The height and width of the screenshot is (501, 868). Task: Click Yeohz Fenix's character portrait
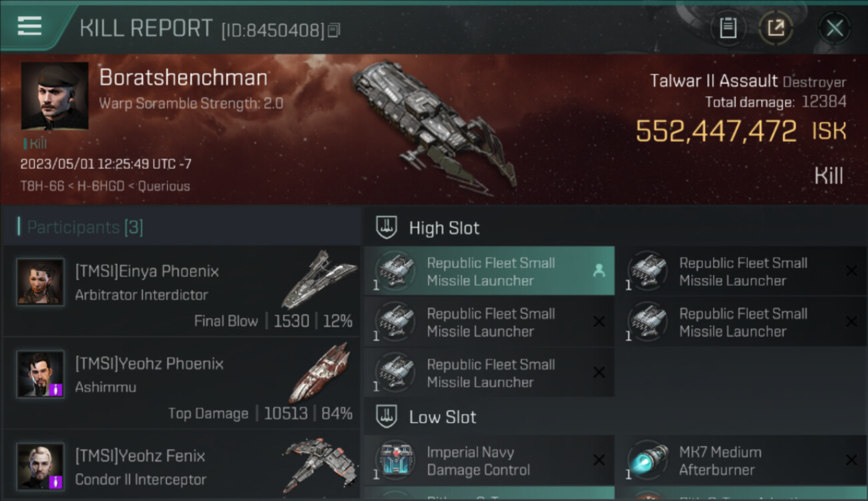(x=40, y=466)
